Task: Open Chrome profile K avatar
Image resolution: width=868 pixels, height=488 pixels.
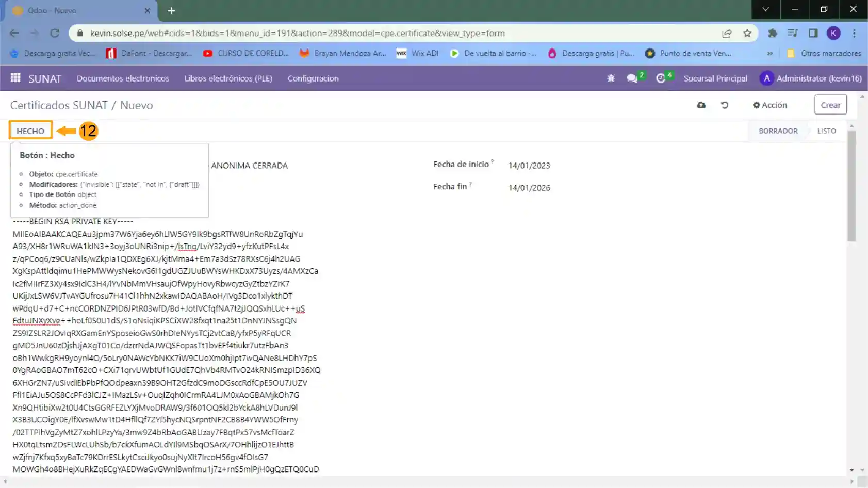Action: click(833, 33)
